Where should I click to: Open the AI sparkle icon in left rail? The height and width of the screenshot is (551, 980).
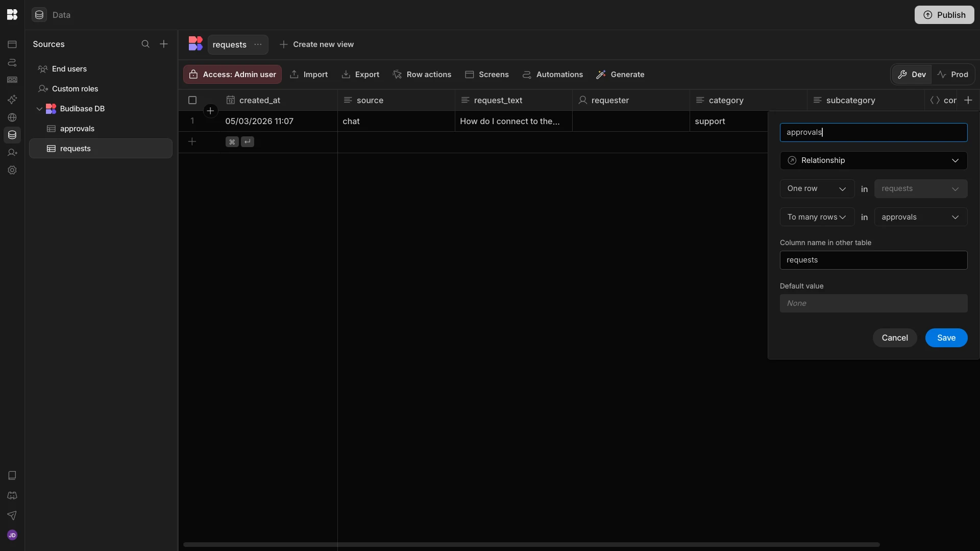pyautogui.click(x=12, y=99)
